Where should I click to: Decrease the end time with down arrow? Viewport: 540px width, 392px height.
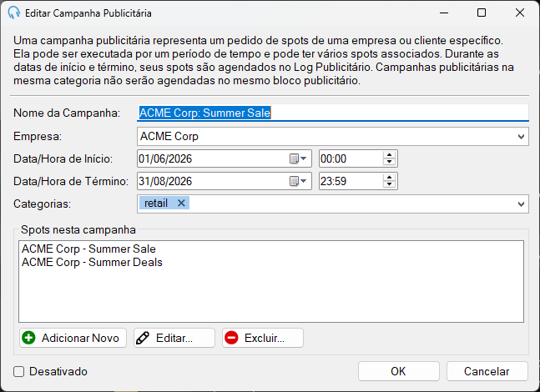[x=389, y=185]
